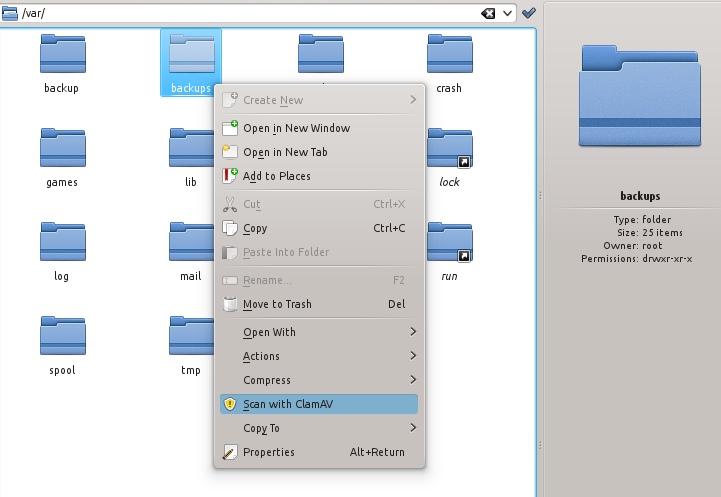Select the crash folder icon

point(450,54)
